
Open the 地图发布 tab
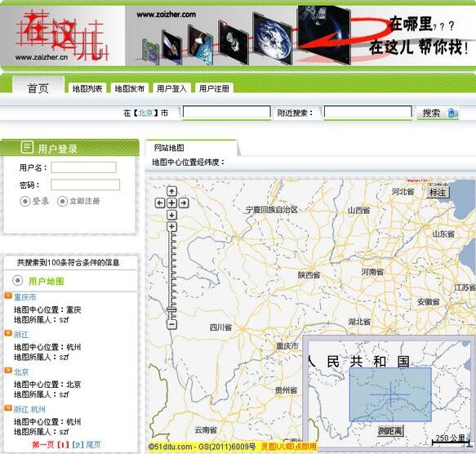[x=130, y=88]
